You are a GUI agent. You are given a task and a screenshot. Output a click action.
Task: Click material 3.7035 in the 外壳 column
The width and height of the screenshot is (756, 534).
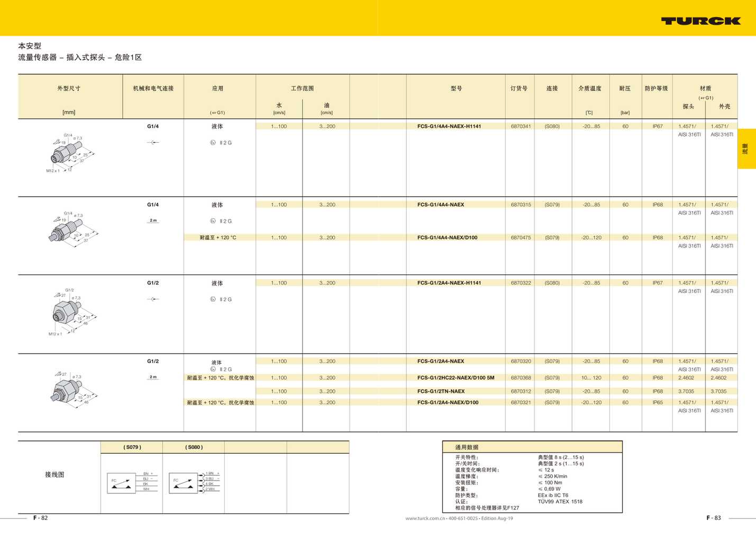coord(718,391)
